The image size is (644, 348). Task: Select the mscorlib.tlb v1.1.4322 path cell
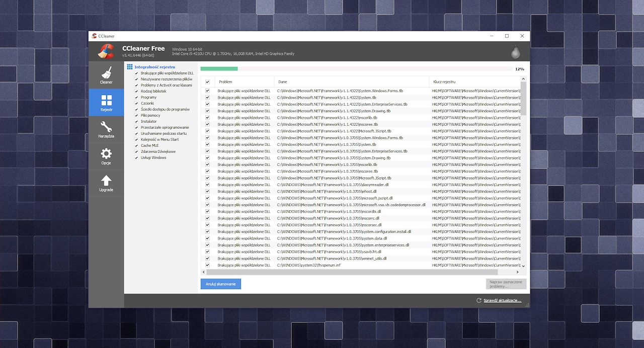(x=327, y=118)
